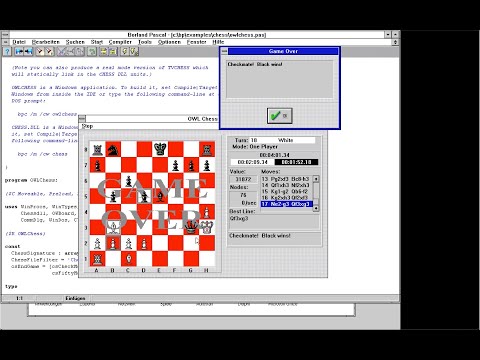Select the white bishop on C1
Screen dimensions: 480x360
129,259
